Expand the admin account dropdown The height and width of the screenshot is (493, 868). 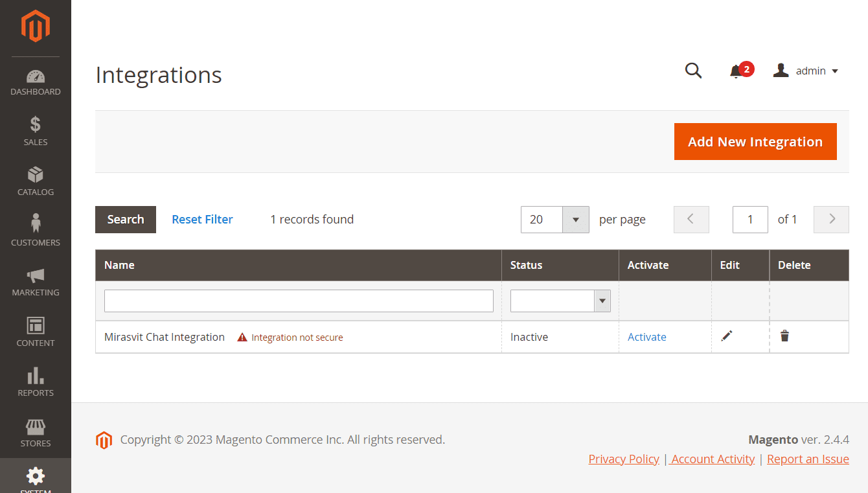806,71
